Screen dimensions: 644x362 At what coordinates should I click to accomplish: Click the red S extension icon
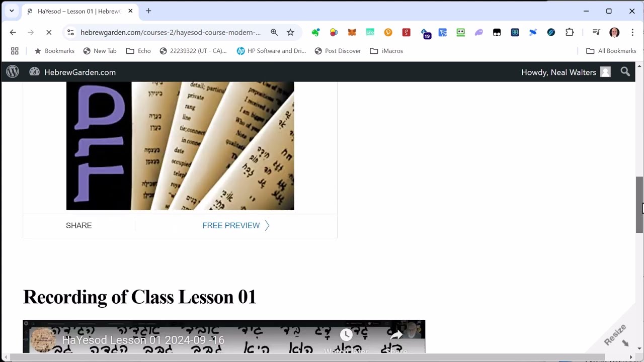(x=406, y=32)
